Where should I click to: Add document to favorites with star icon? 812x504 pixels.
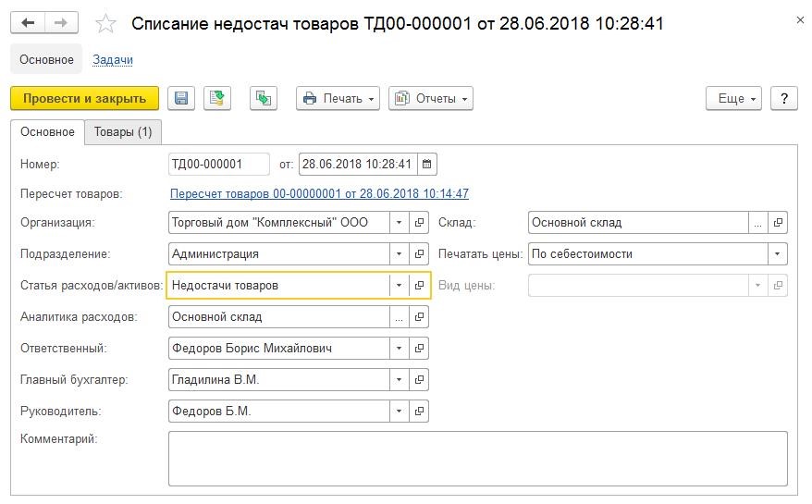pos(105,24)
